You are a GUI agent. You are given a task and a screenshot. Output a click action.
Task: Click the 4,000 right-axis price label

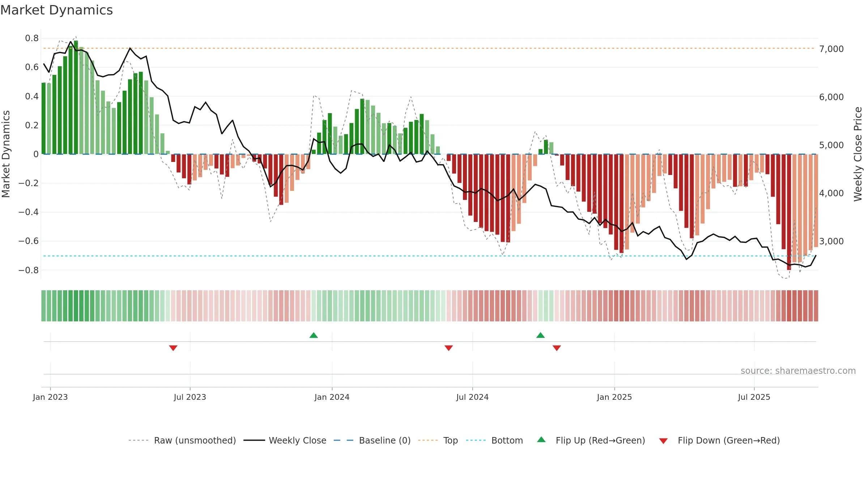pos(831,193)
